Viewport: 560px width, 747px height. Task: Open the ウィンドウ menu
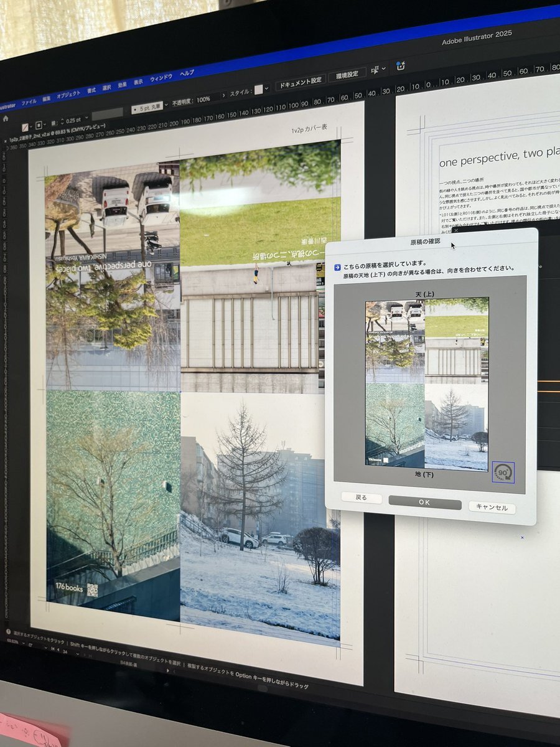coord(161,78)
